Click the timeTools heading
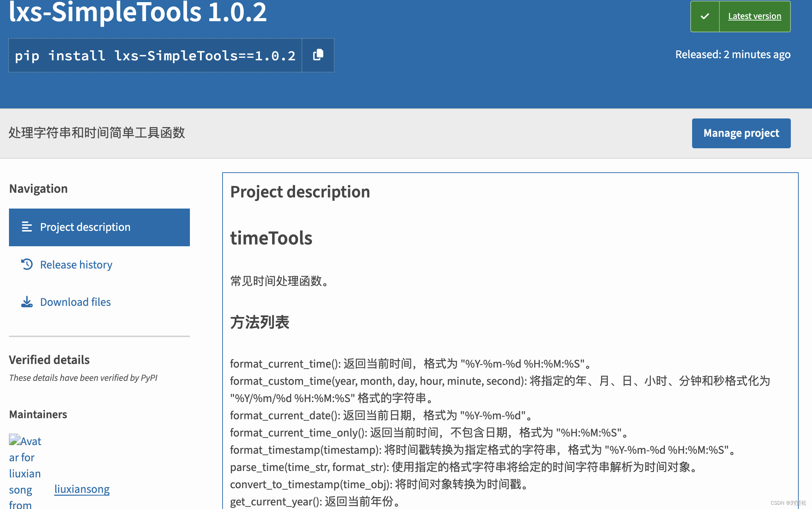 (x=271, y=238)
